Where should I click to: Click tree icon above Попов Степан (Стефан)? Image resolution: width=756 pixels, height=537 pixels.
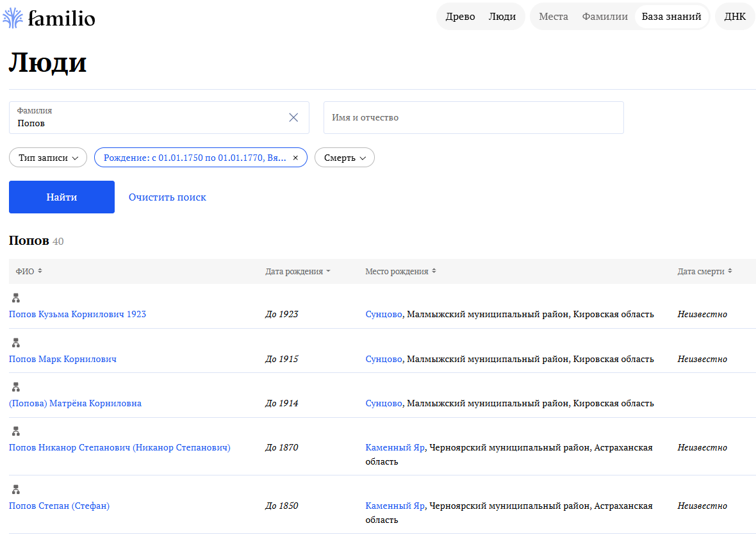[x=16, y=490]
